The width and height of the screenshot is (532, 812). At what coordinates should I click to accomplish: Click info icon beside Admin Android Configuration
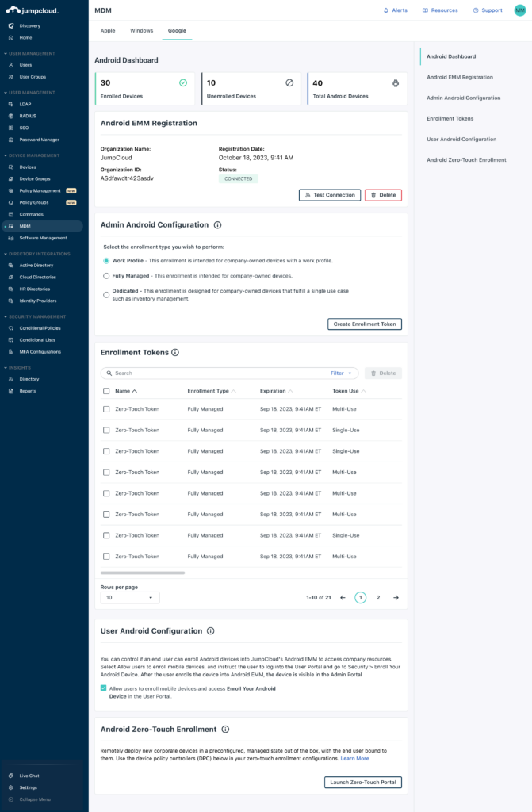tap(218, 225)
